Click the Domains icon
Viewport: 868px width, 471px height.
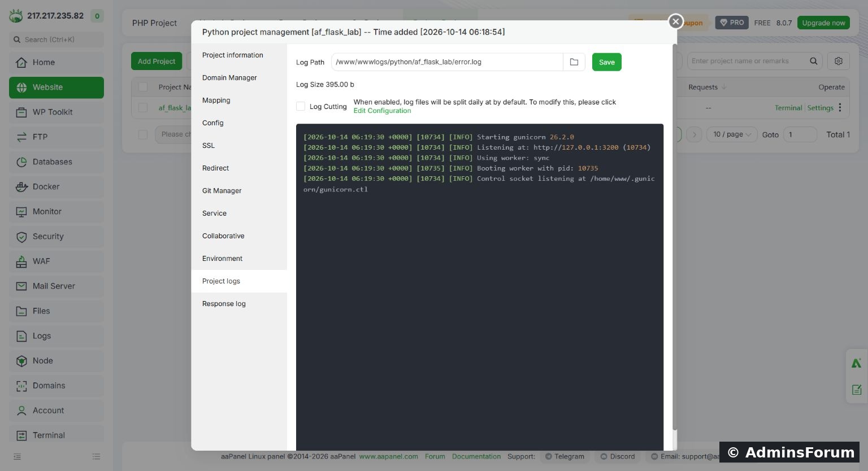[x=21, y=386]
